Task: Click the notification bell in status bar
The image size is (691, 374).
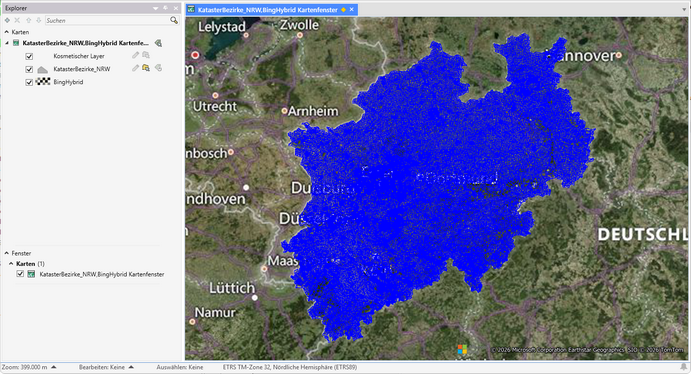Action: coord(684,367)
